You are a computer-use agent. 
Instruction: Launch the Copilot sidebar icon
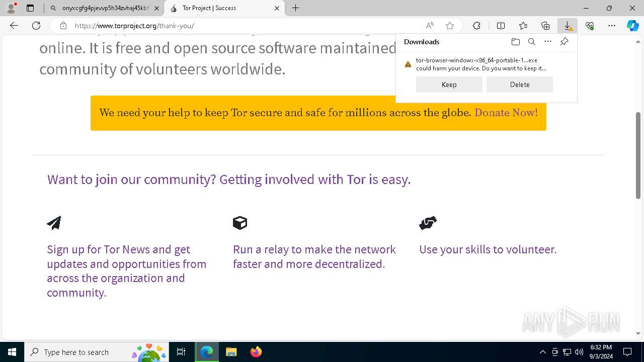633,26
